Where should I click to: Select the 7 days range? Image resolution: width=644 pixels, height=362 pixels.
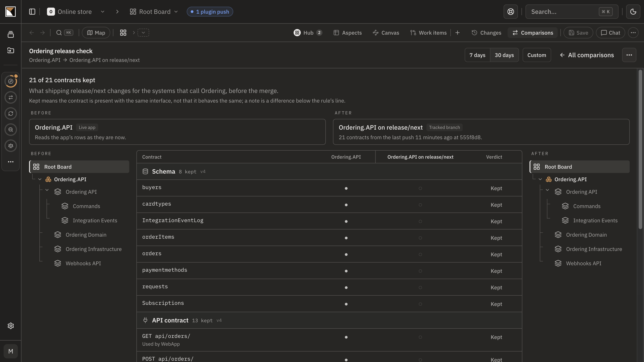click(x=477, y=55)
